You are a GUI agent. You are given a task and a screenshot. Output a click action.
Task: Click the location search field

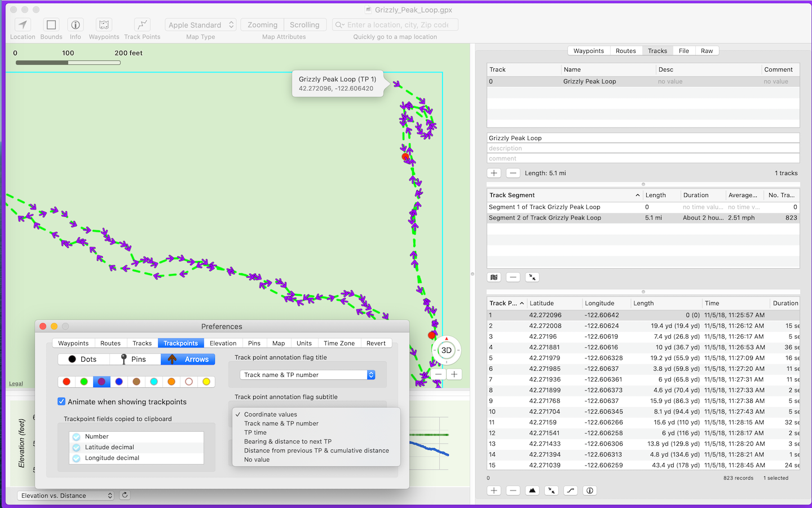click(395, 24)
